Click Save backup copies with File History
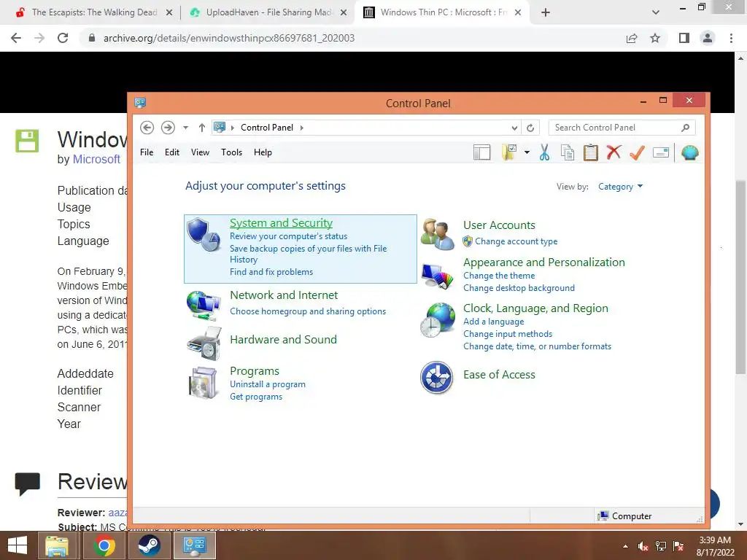This screenshot has height=560, width=747. click(309, 254)
